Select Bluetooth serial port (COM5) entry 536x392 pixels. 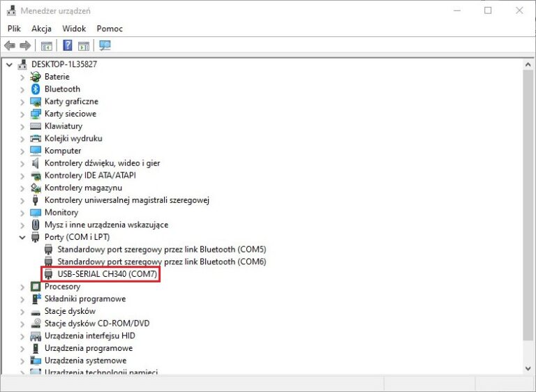click(161, 249)
